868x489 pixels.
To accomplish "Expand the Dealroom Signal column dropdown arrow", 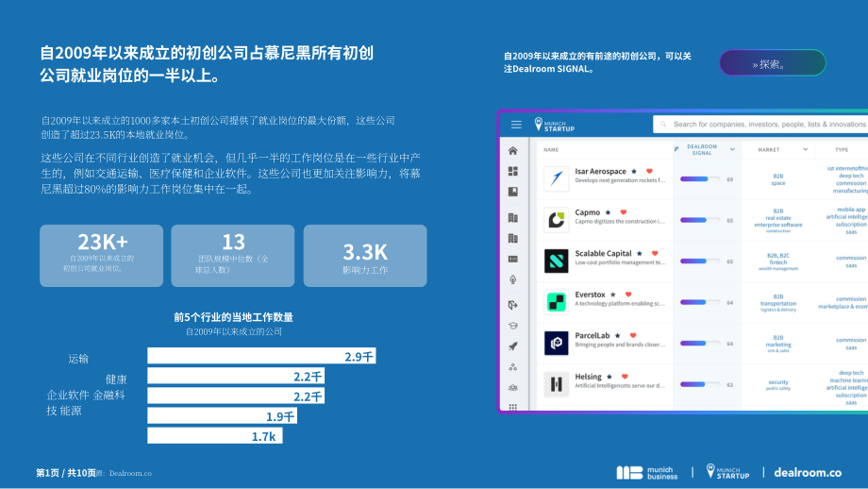I will click(x=732, y=149).
